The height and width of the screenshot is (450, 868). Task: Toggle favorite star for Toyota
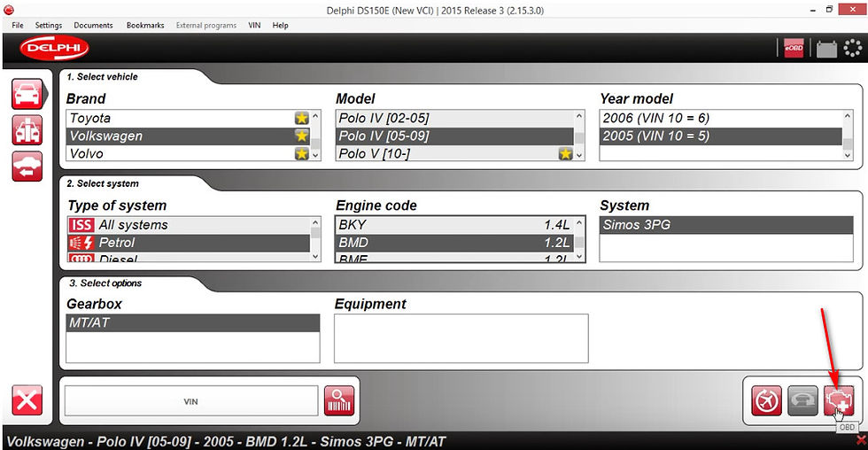pos(302,118)
